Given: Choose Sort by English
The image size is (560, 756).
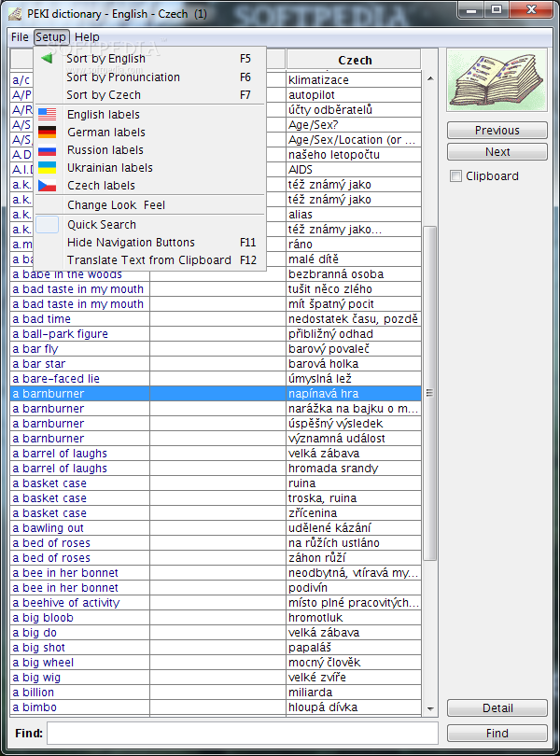Looking at the screenshot, I should pyautogui.click(x=150, y=59).
